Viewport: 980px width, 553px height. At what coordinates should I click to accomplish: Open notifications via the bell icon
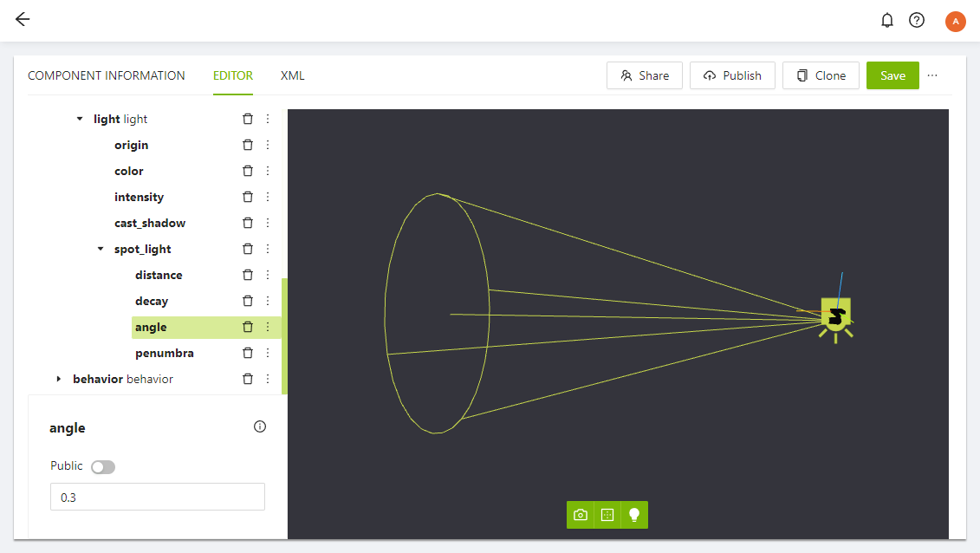point(887,19)
